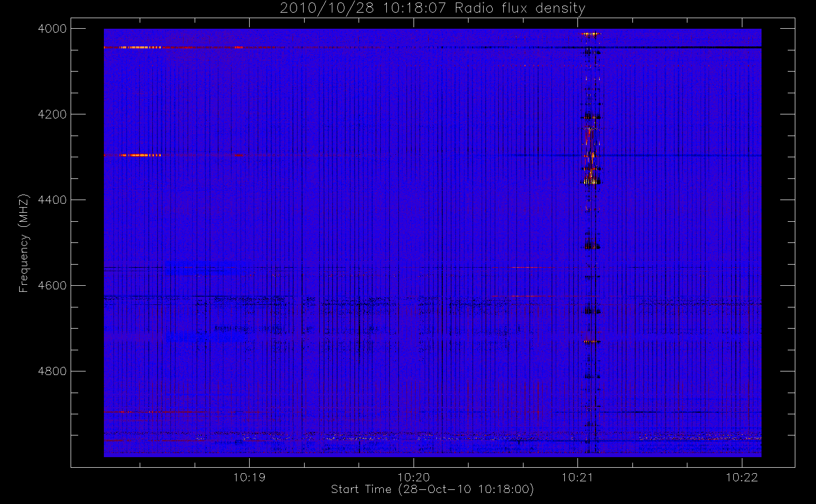
Task: Click the 4600 frequency tick label
Action: (52, 286)
